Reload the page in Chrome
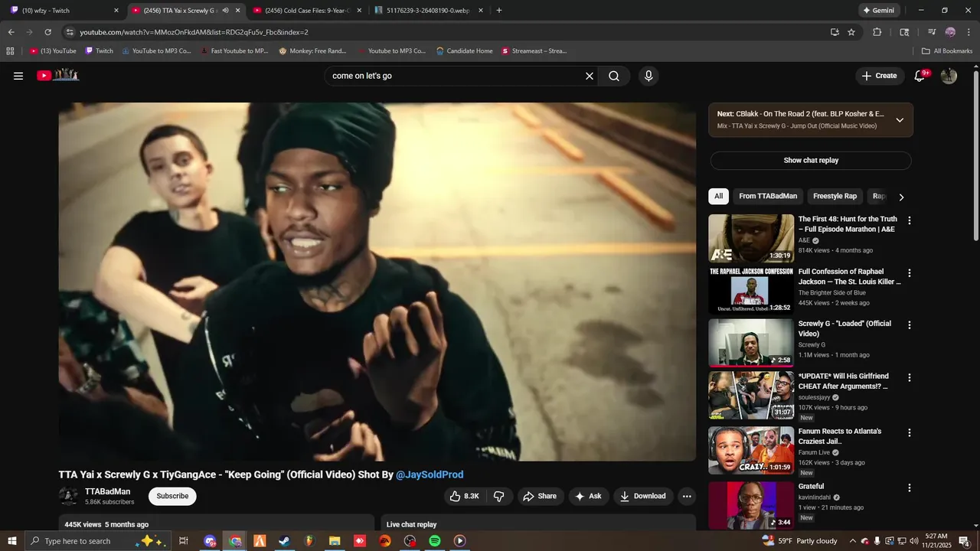The height and width of the screenshot is (551, 980). click(x=47, y=32)
